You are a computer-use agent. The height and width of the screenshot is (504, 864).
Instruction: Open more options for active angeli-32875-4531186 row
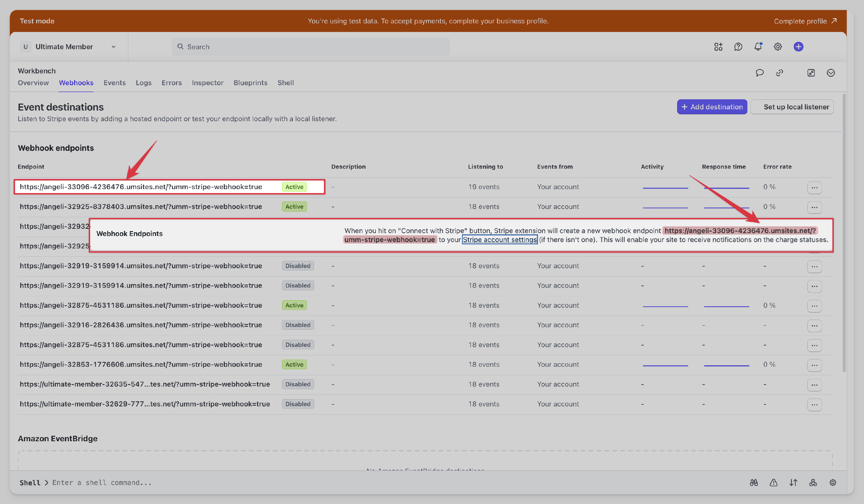tap(815, 306)
